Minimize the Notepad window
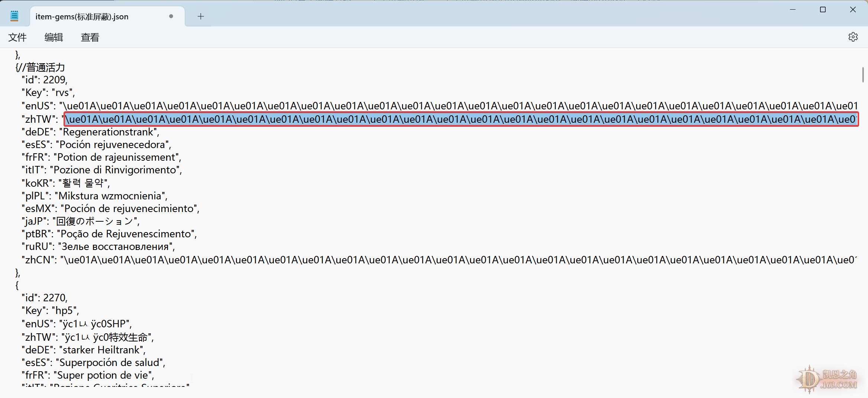The width and height of the screenshot is (868, 398). click(x=793, y=10)
